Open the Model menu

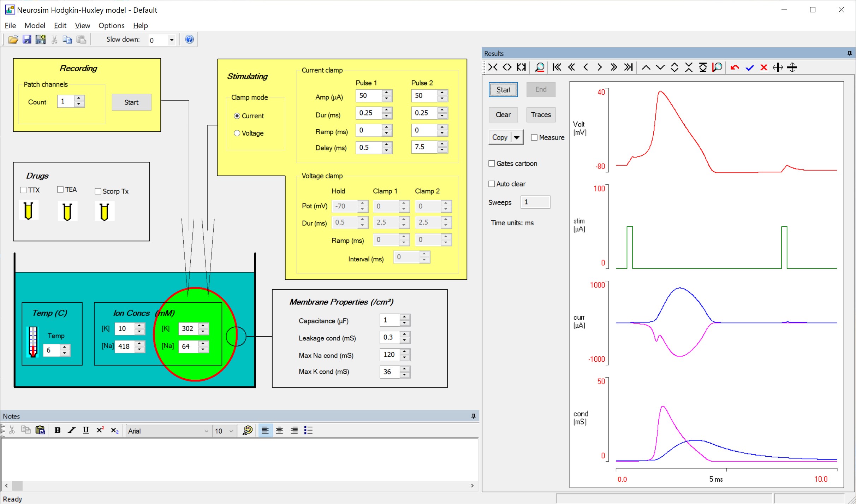(x=35, y=25)
